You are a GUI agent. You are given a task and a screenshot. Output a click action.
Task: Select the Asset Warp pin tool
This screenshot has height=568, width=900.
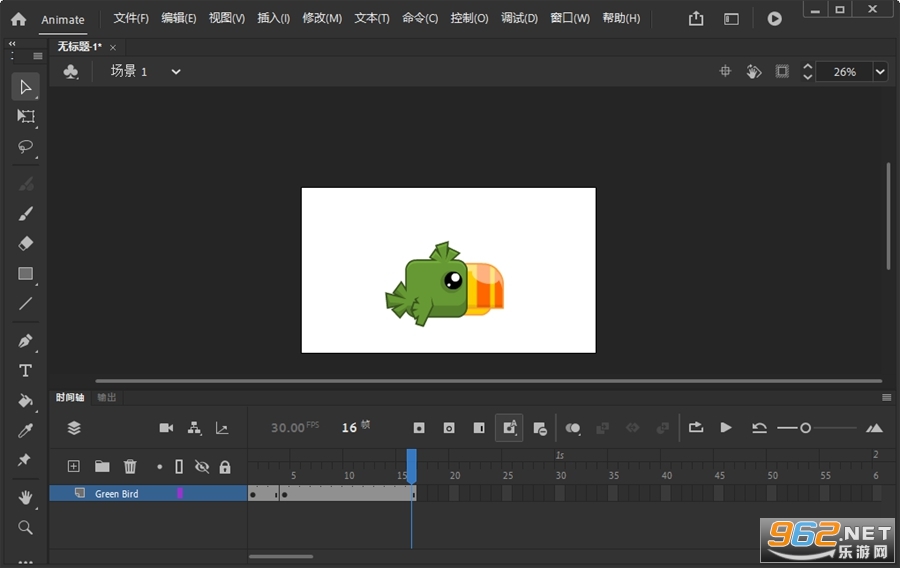(24, 460)
